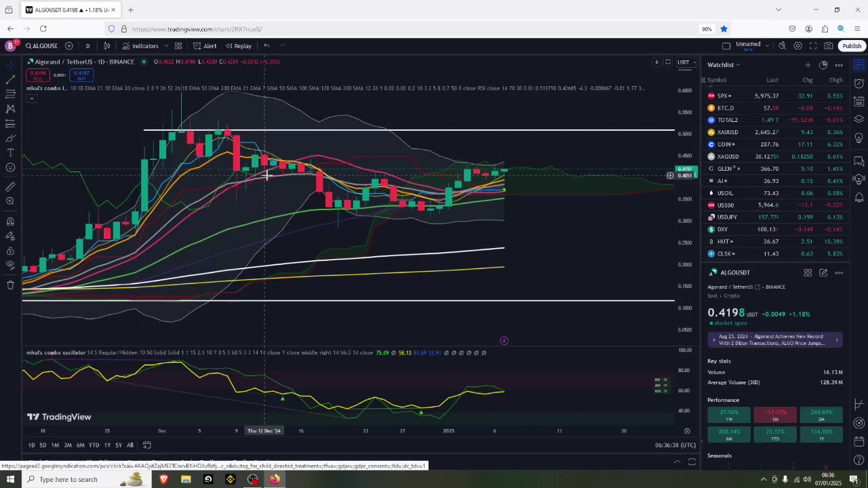Toggle lock all drawing tools
868x488 pixels.
[10, 251]
